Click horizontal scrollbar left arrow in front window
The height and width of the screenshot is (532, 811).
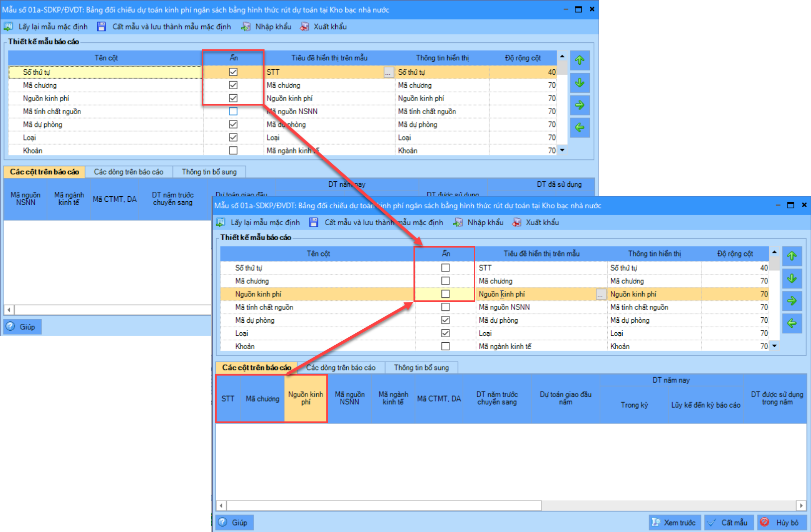point(221,506)
